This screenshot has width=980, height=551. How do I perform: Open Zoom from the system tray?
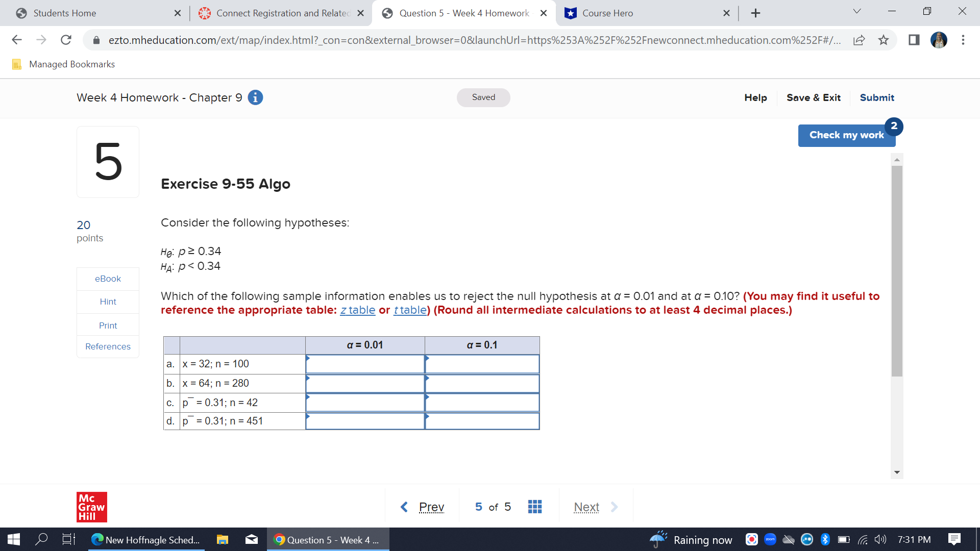[x=770, y=539]
